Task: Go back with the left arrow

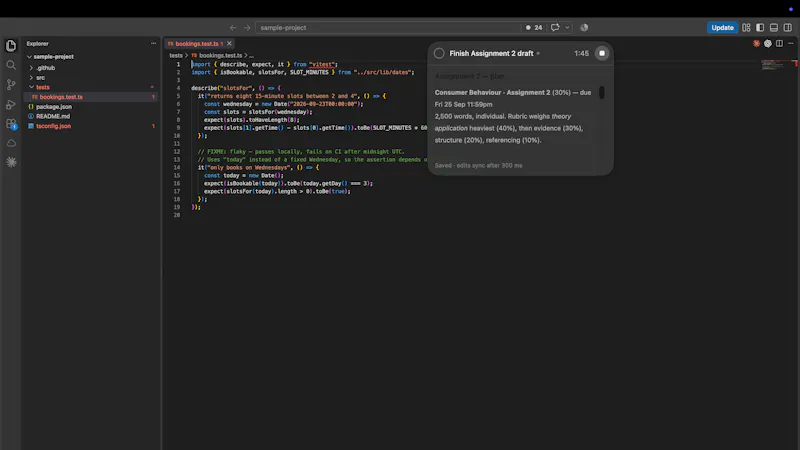Action: tap(233, 28)
